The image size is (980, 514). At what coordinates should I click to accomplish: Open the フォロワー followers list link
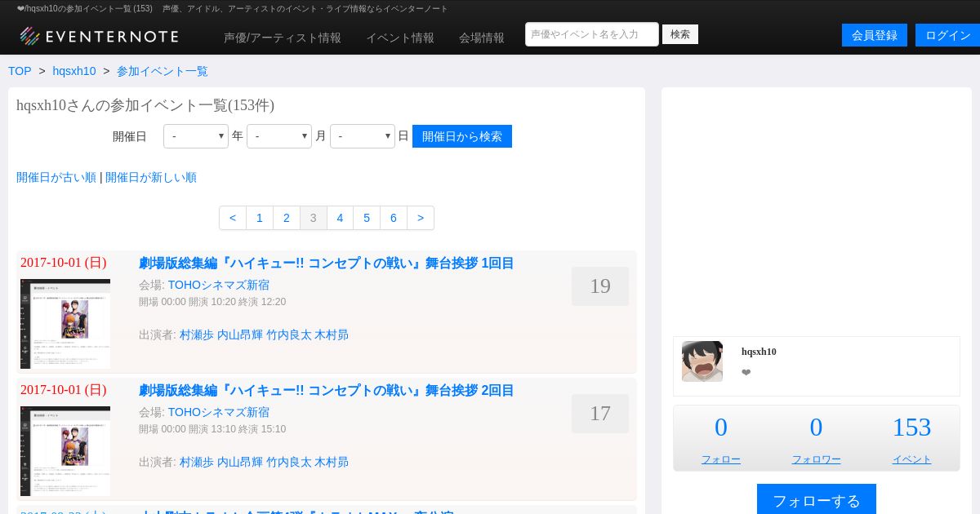[816, 459]
